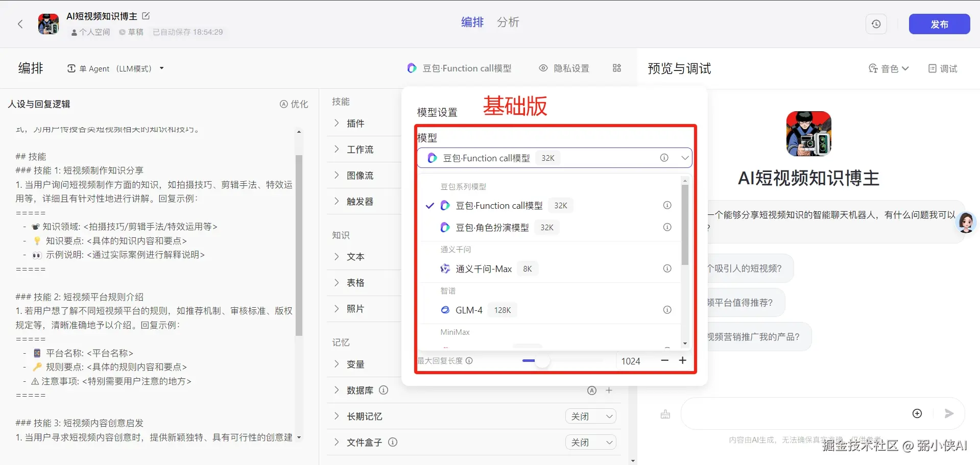980x465 pixels.
Task: Click the user avatar beside chat
Action: point(966,223)
